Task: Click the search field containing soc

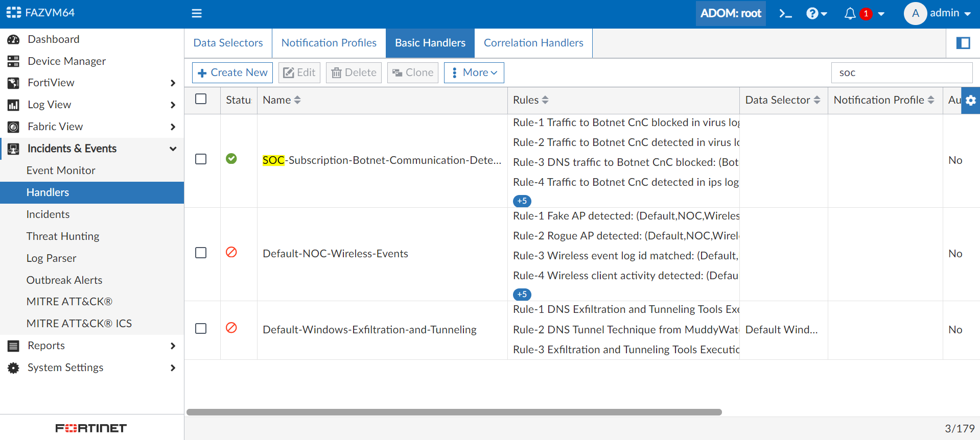Action: [x=901, y=73]
